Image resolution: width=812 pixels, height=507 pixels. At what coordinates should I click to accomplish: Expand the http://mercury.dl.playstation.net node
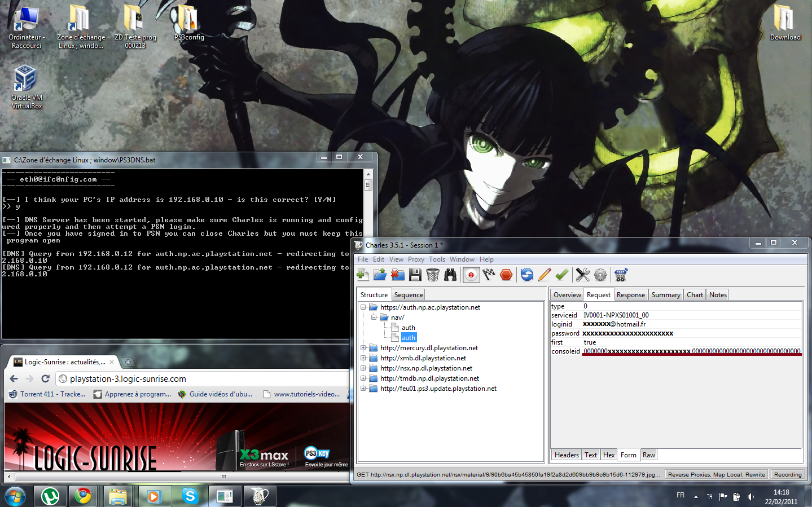tap(363, 348)
